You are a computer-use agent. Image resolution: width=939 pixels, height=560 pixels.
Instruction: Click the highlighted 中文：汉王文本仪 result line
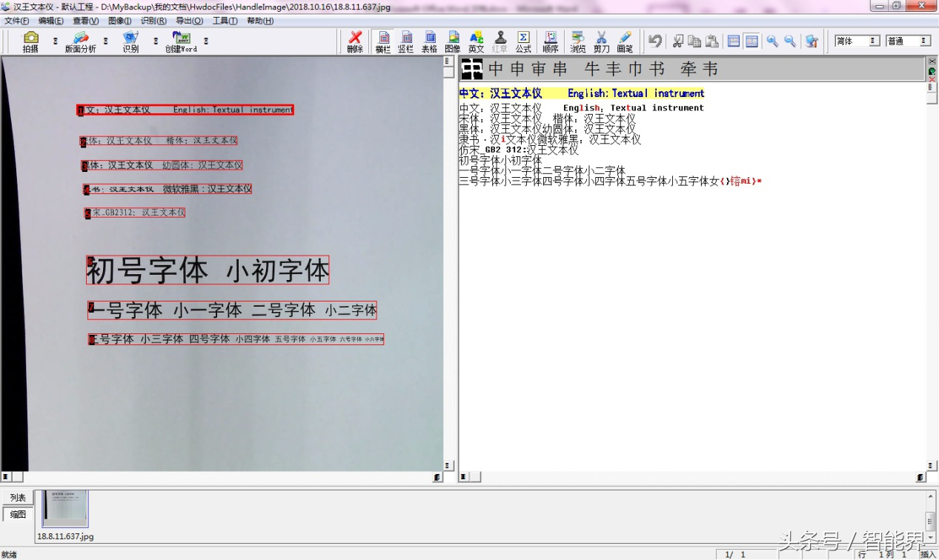582,93
